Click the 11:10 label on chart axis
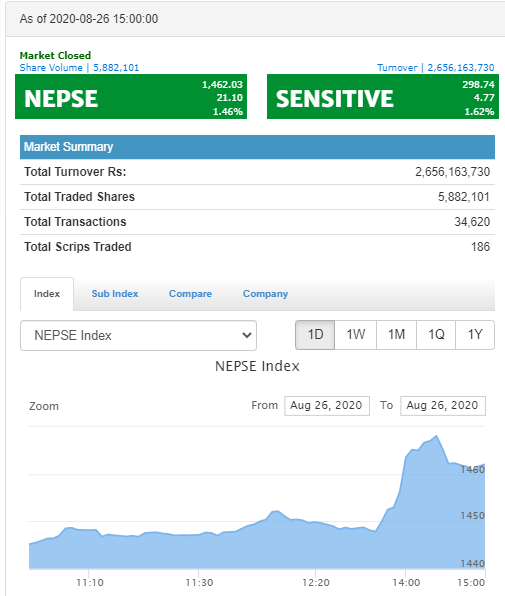505x596 pixels. 90,582
